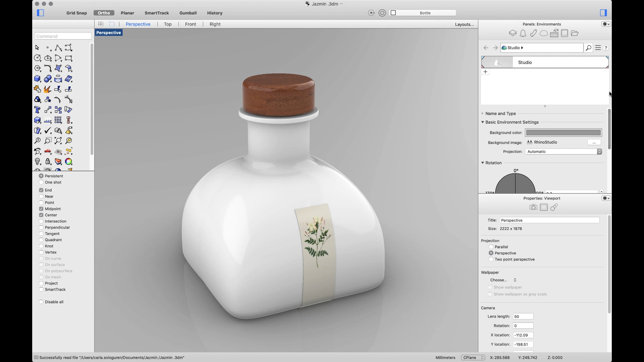Choose Two point perspective projection
This screenshot has height=362, width=644.
pyautogui.click(x=491, y=259)
